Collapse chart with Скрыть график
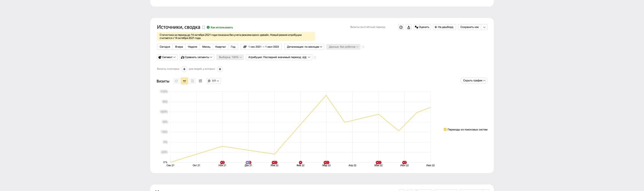This screenshot has height=191, width=644. click(x=474, y=81)
